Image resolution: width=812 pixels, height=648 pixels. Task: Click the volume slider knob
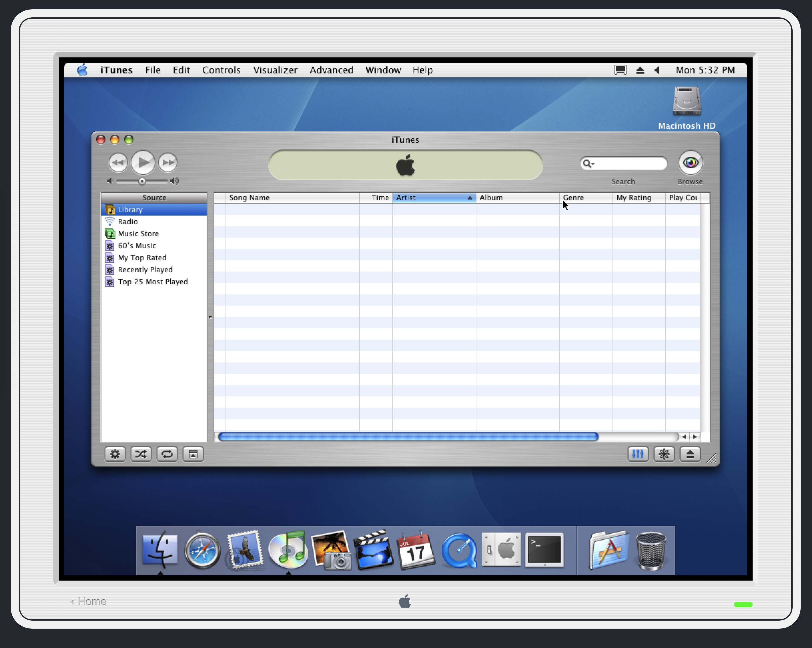[142, 181]
